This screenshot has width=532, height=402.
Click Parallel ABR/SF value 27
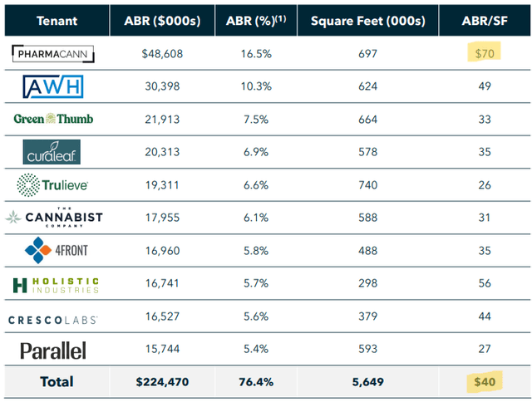click(x=485, y=349)
